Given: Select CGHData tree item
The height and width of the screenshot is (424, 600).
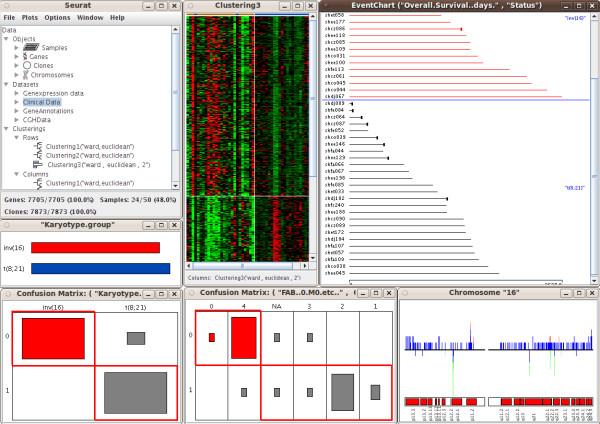Looking at the screenshot, I should pos(37,120).
